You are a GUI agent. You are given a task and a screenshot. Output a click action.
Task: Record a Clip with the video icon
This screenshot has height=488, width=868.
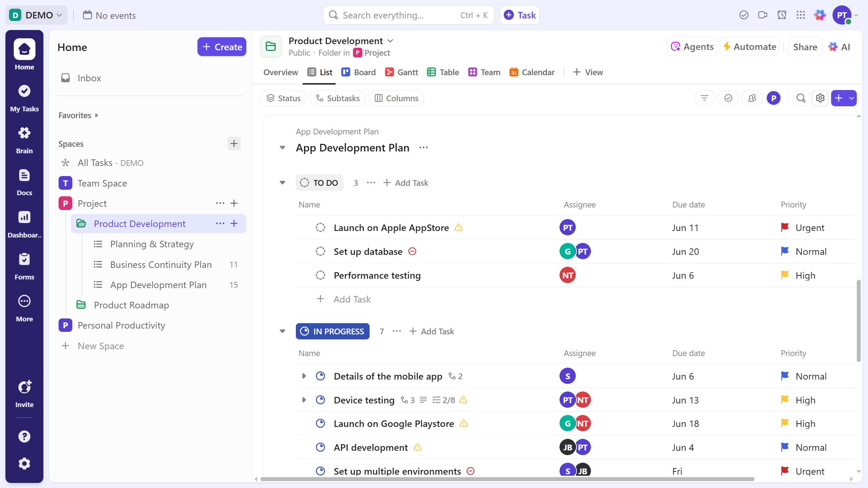763,15
